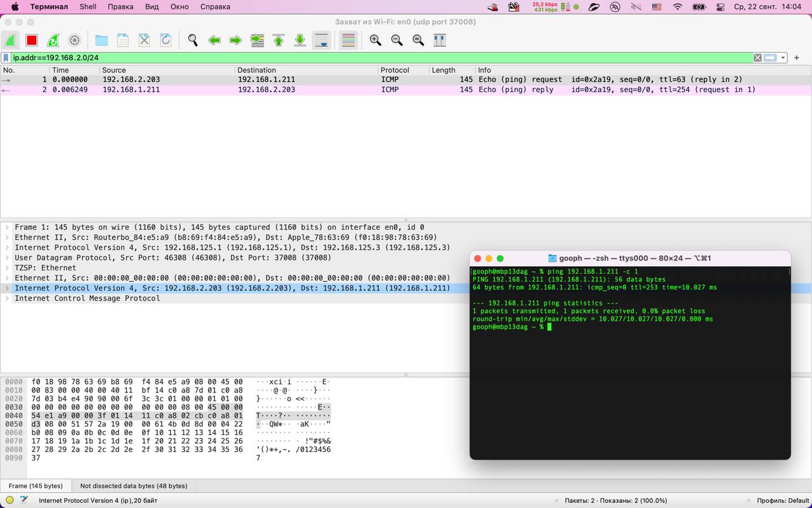Image resolution: width=812 pixels, height=508 pixels.
Task: Click the Профиль: Default status entry
Action: pos(783,500)
